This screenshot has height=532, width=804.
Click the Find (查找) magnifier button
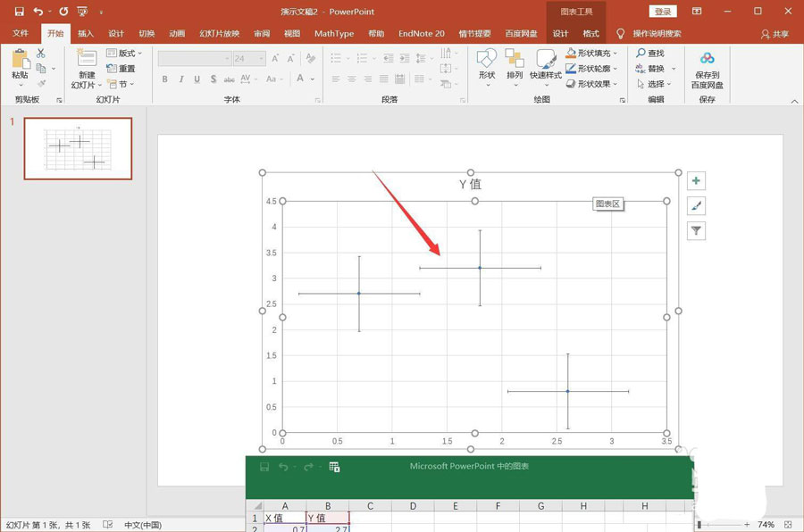(x=650, y=54)
